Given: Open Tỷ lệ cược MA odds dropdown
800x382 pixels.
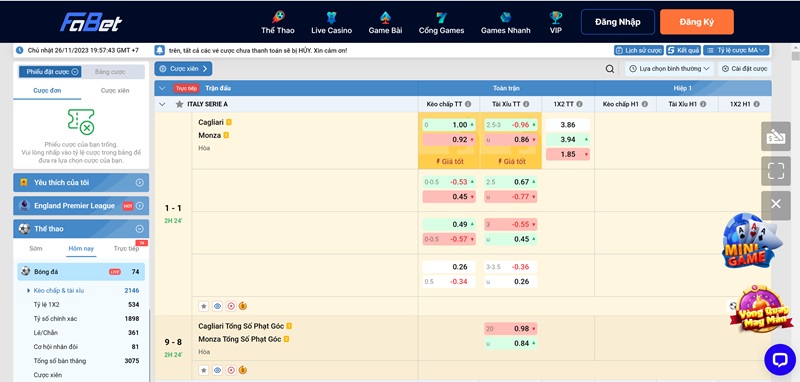Looking at the screenshot, I should click(x=736, y=50).
